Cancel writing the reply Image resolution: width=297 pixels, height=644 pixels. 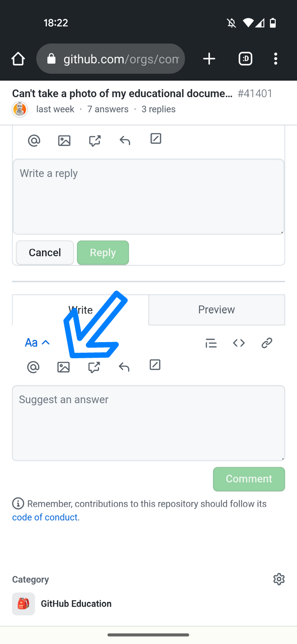[44, 253]
